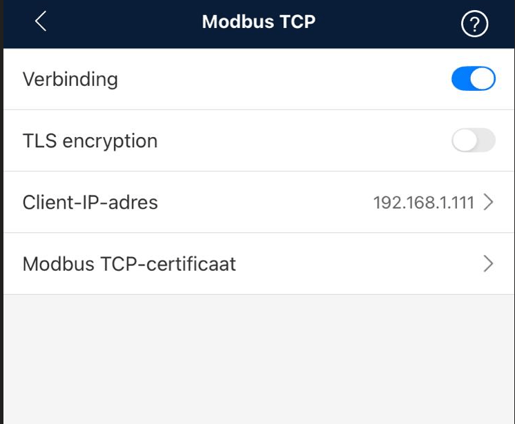The width and height of the screenshot is (515, 424).
Task: Click the gray track of the TLS switch
Action: point(487,140)
